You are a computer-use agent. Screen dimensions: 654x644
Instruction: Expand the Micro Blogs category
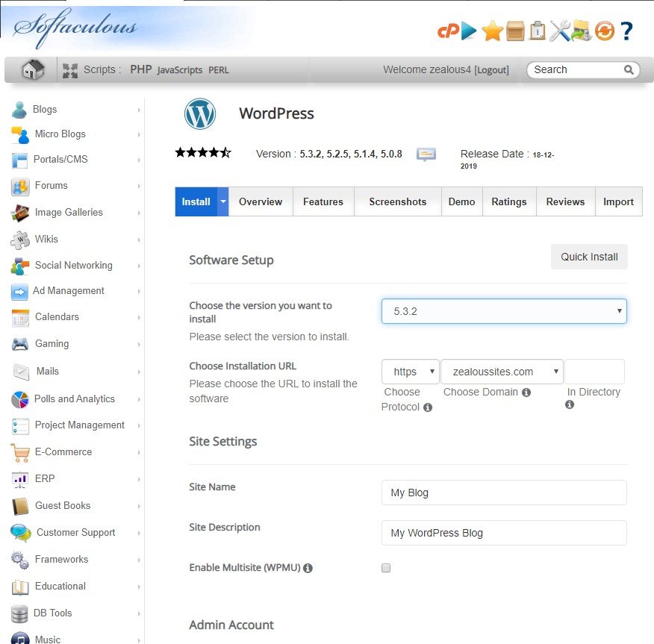click(x=139, y=134)
